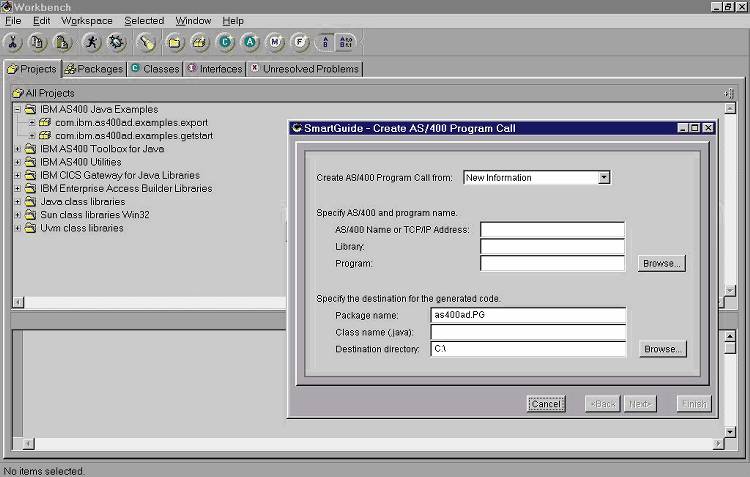Image resolution: width=750 pixels, height=477 pixels.
Task: Expand the Java class libraries project
Action: (x=18, y=201)
